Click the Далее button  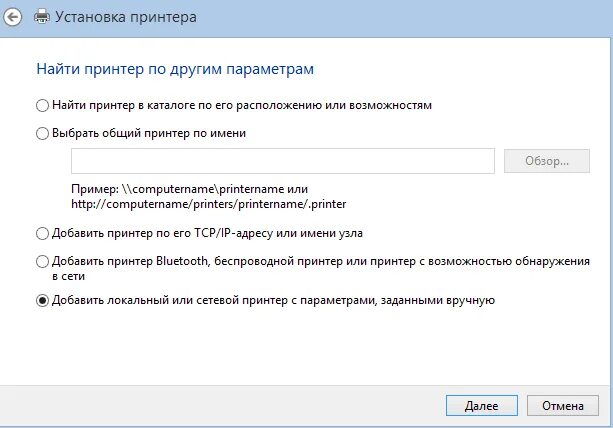(482, 406)
